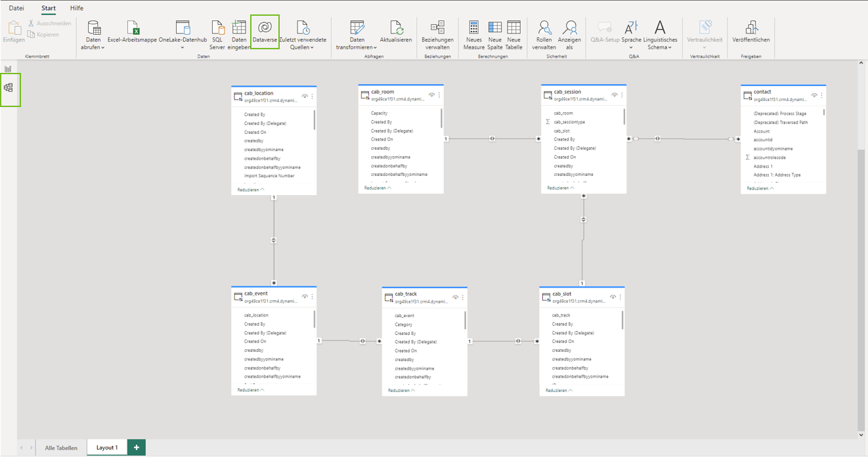This screenshot has width=868, height=457.
Task: Toggle visibility eye on contact table
Action: click(814, 95)
